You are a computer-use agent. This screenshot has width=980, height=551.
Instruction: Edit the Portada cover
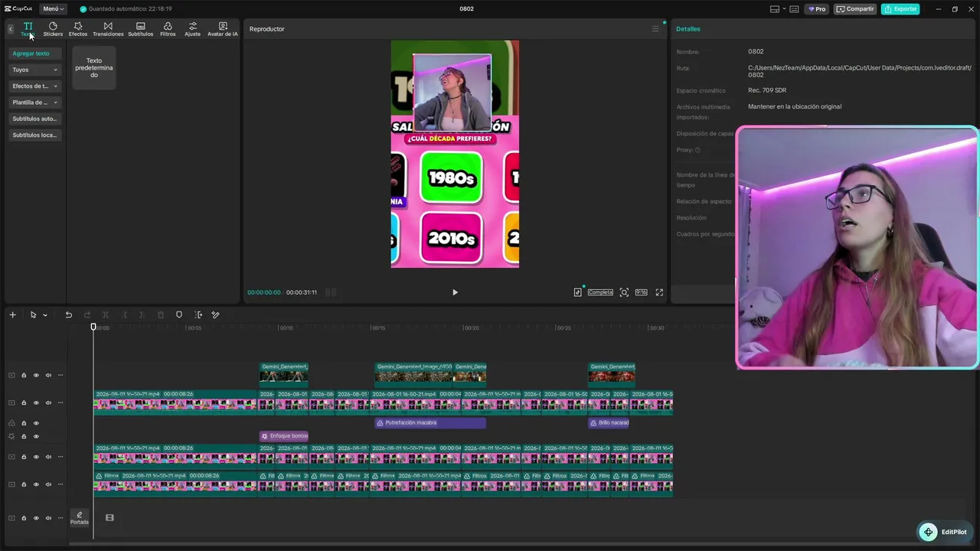coord(80,518)
